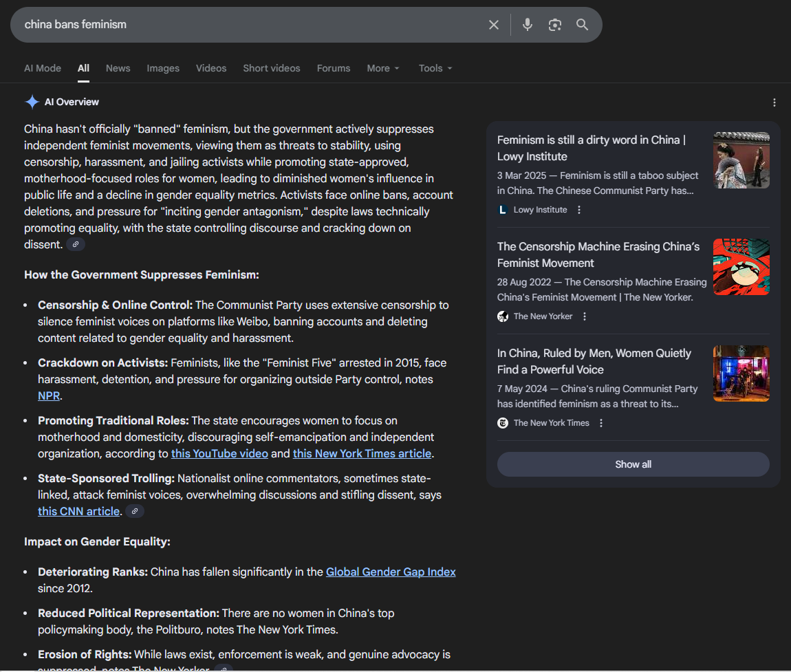
Task: Open source link chip after CNN article
Action: [x=135, y=512]
